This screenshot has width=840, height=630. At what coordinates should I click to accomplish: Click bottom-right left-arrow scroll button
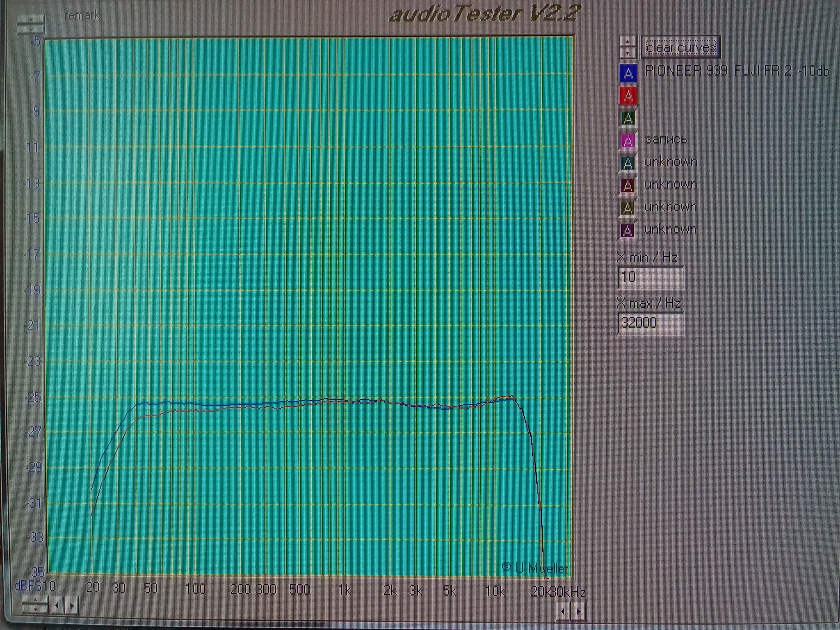563,612
